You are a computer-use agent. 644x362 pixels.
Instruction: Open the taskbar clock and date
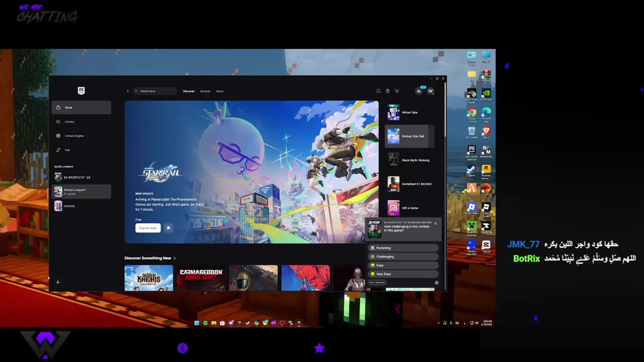click(487, 323)
